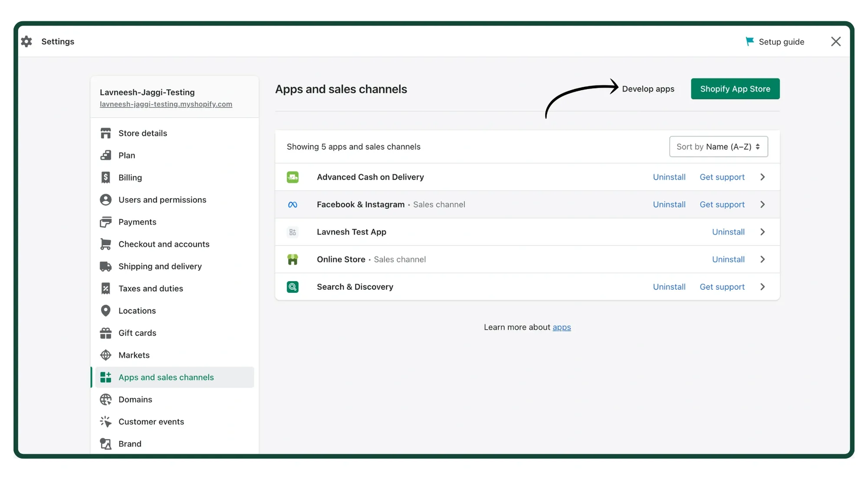
Task: Click the Shopify App Store button
Action: [x=735, y=88]
